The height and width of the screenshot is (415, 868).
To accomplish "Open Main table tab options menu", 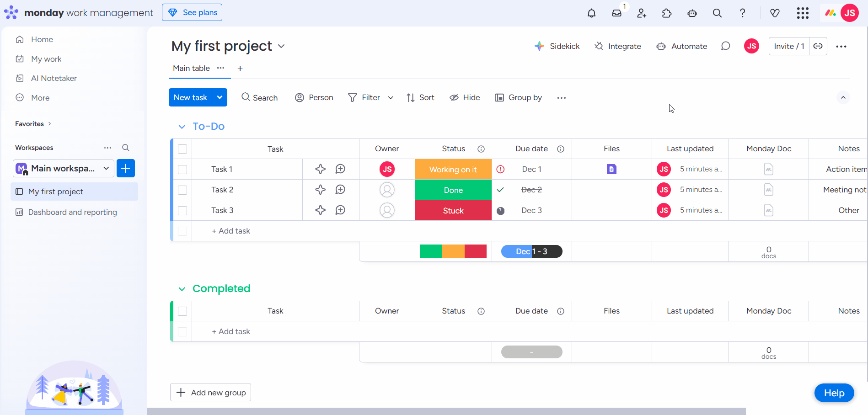I will [x=221, y=68].
